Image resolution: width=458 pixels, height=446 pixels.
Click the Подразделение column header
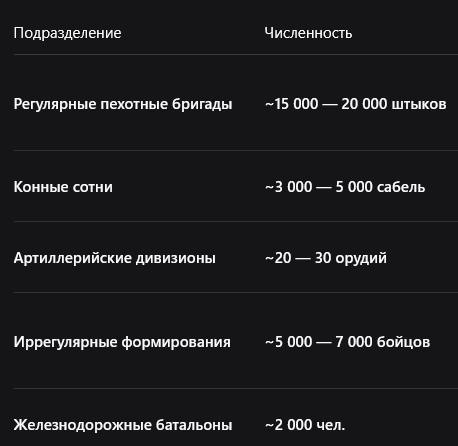[x=67, y=33]
